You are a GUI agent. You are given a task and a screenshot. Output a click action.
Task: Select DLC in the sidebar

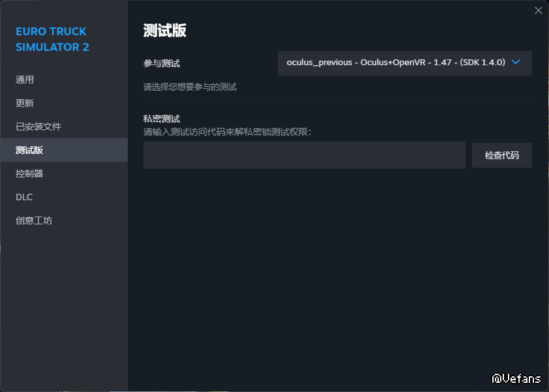pyautogui.click(x=24, y=197)
